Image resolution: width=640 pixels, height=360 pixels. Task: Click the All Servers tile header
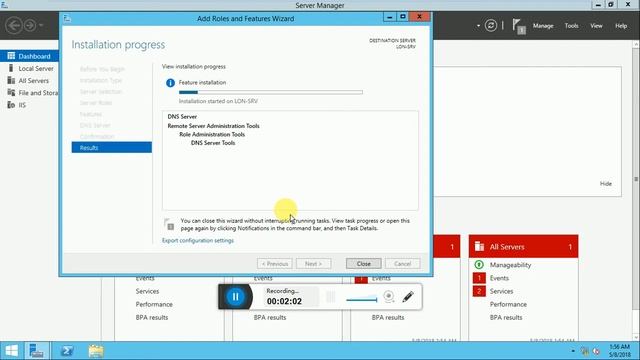[x=524, y=247]
